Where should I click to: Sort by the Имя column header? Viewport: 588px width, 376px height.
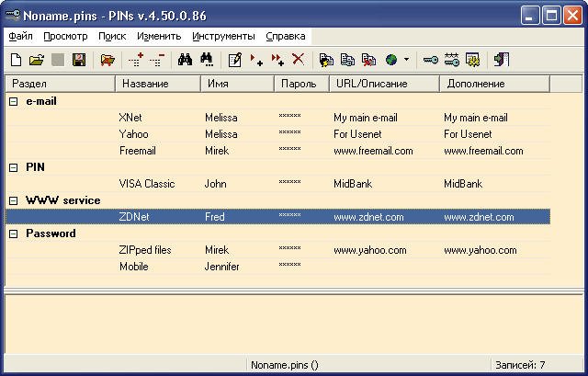pos(238,84)
